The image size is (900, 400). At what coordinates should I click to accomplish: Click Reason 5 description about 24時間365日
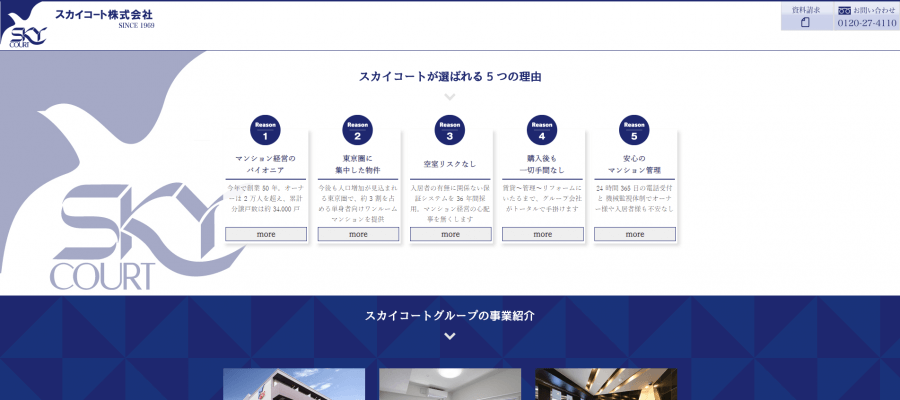[634, 198]
